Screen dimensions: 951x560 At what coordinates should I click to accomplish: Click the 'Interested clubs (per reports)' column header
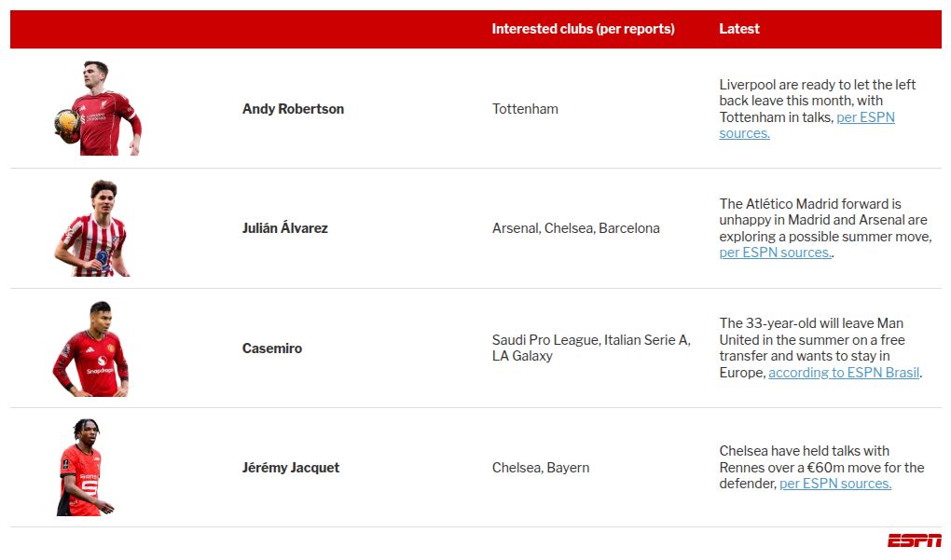point(583,29)
